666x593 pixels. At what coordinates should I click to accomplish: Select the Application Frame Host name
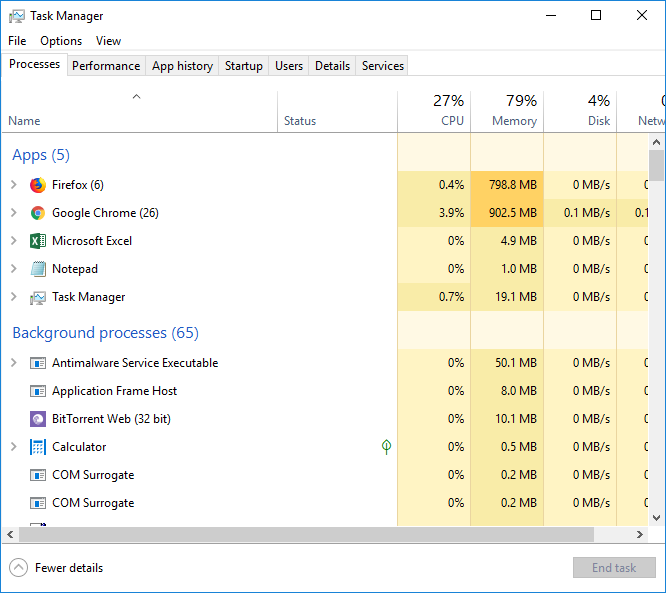click(x=114, y=391)
